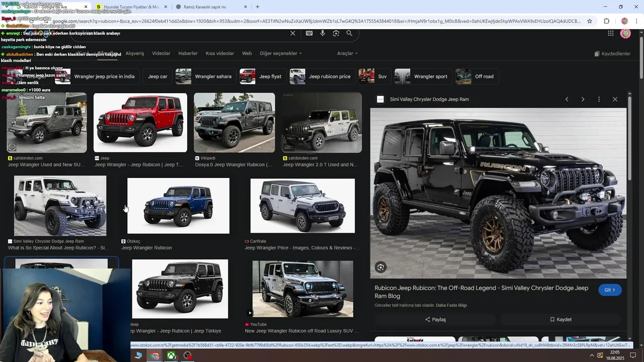Open the Xbox app in the taskbar
Viewport: 644px width, 362px height.
pos(172,355)
